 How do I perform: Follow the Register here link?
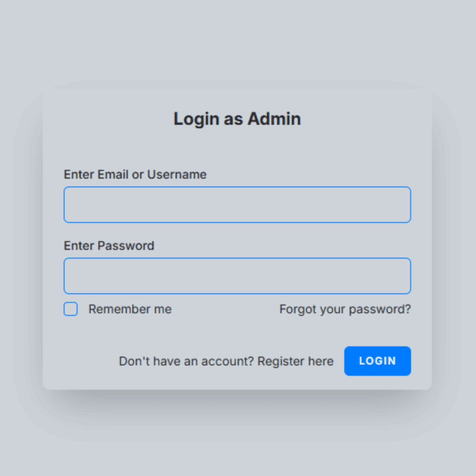pos(295,361)
